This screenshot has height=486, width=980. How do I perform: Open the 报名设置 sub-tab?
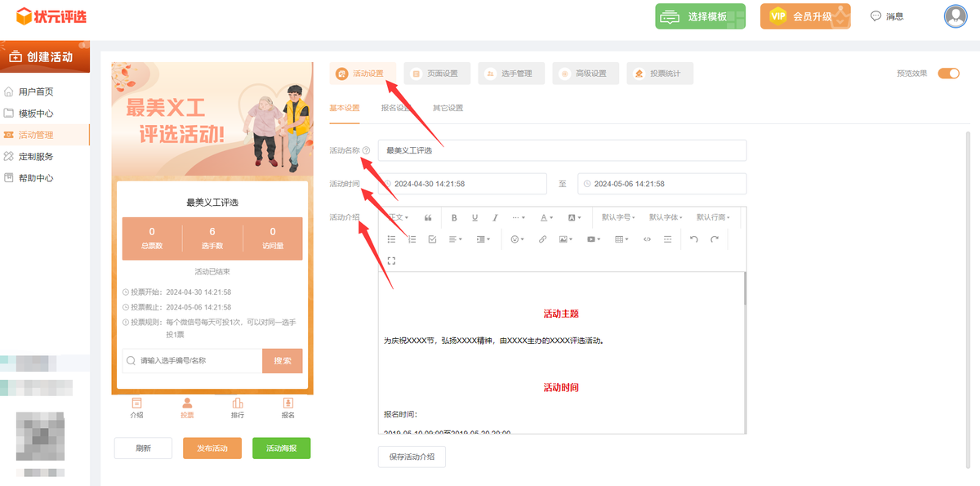point(396,108)
